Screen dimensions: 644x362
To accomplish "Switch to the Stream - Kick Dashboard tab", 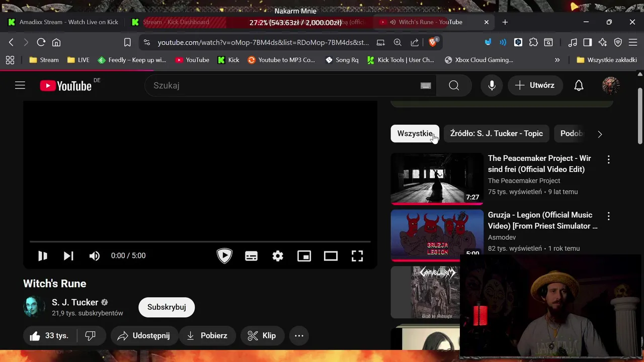I will pyautogui.click(x=176, y=22).
